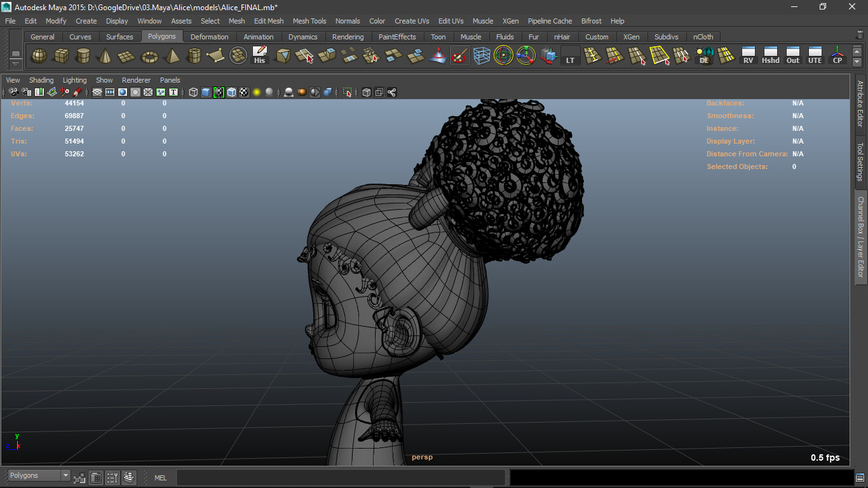Screen dimensions: 868x488
Task: Open the viewport Renderer menu
Action: (136, 80)
